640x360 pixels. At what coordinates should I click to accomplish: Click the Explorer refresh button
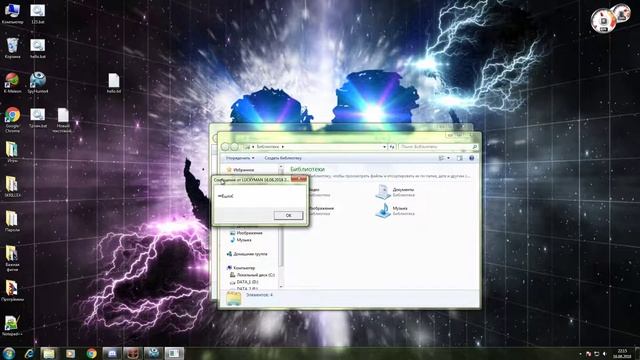coord(392,147)
